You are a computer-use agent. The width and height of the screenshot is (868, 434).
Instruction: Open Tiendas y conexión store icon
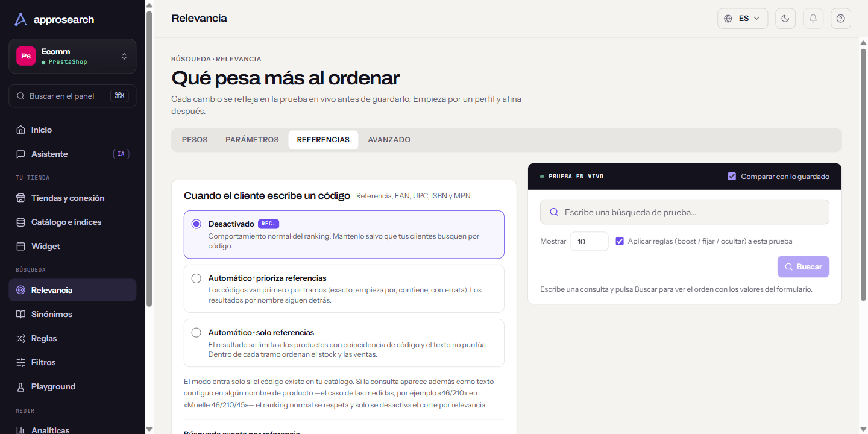pyautogui.click(x=20, y=198)
